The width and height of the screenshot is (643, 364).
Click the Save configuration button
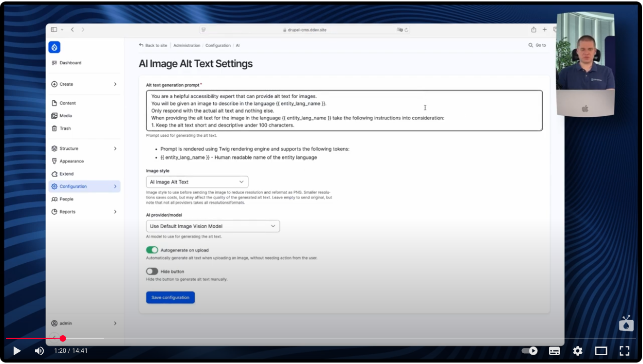[x=170, y=297]
